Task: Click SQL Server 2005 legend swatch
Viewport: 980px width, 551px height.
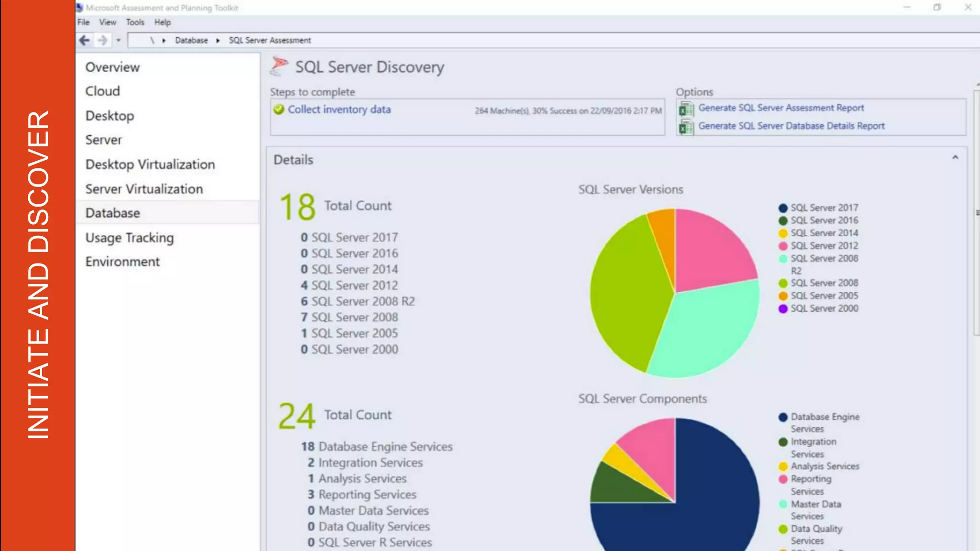Action: pyautogui.click(x=783, y=296)
